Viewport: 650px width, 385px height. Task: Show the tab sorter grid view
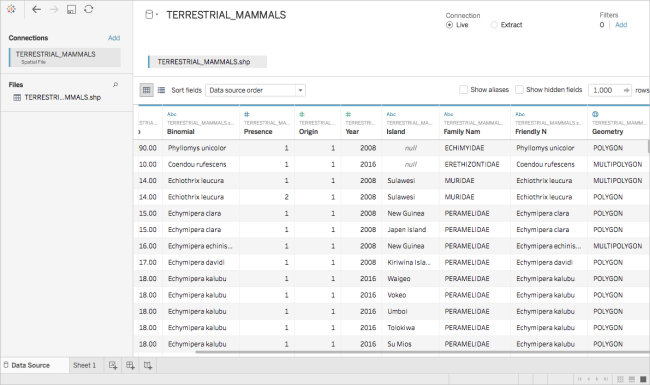coord(620,379)
